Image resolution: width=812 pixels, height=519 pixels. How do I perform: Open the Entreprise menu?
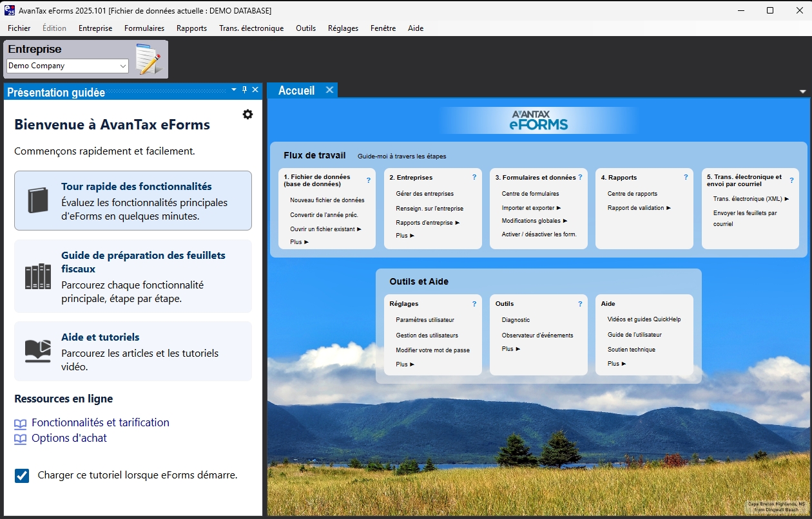(x=95, y=28)
